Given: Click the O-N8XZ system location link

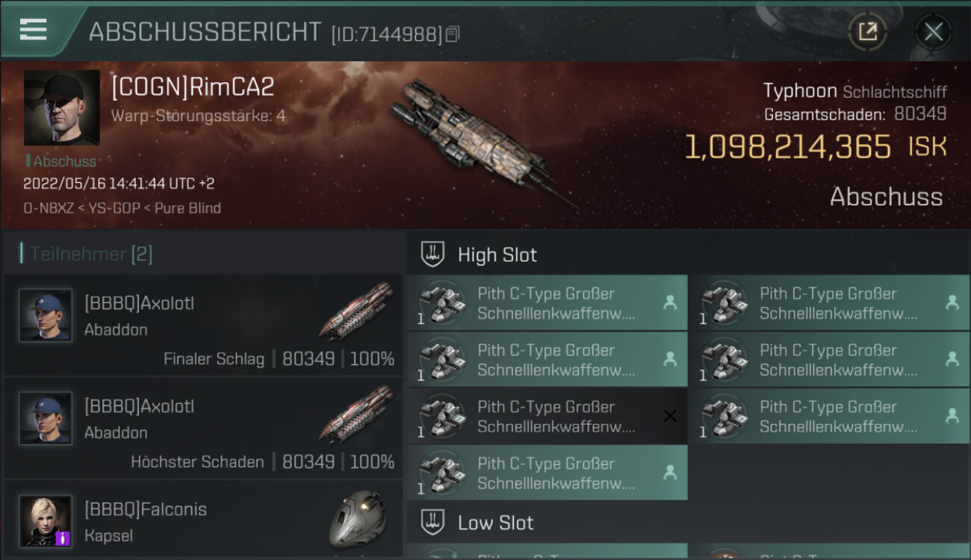Looking at the screenshot, I should pos(49,208).
